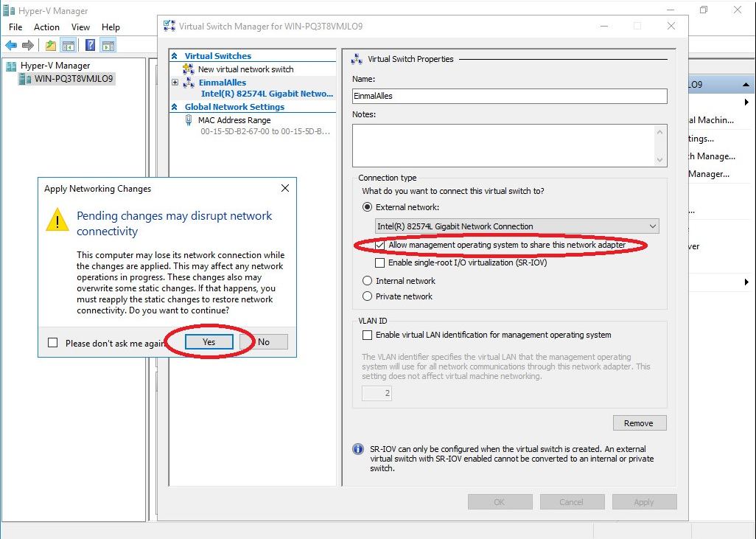Click the Virtual Switch Properties header icon
Viewport: 756px width, 539px height.
357,59
